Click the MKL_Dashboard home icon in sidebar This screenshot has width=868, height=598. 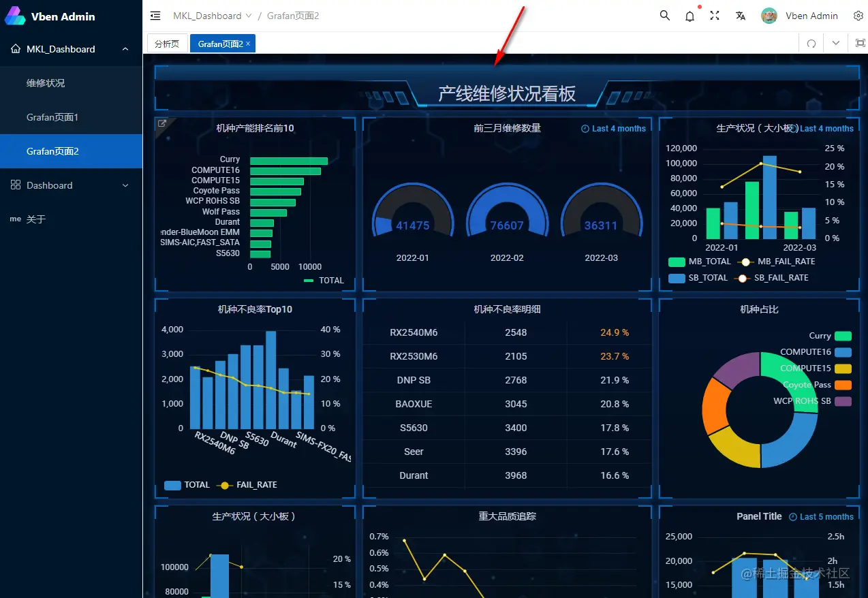[16, 49]
